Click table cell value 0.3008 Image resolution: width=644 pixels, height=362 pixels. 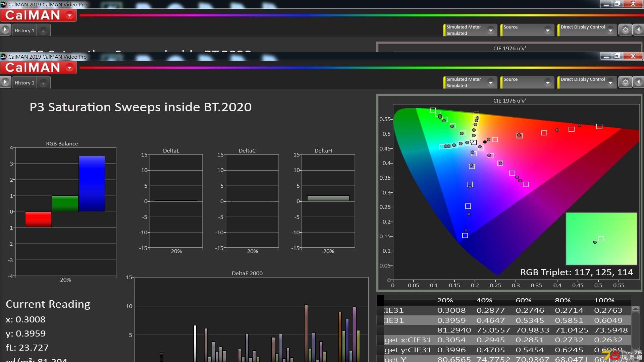(451, 310)
